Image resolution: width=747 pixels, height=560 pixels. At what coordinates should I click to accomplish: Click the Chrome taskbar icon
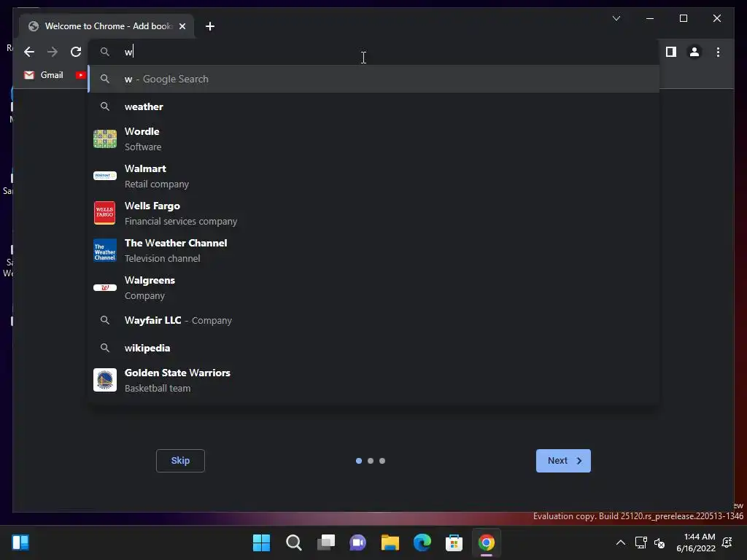487,542
